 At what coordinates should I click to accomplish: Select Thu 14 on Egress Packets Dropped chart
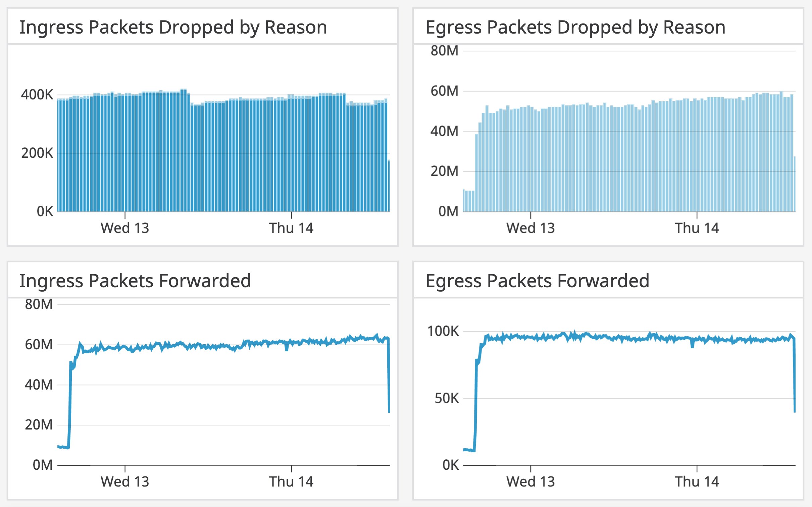[x=697, y=228]
